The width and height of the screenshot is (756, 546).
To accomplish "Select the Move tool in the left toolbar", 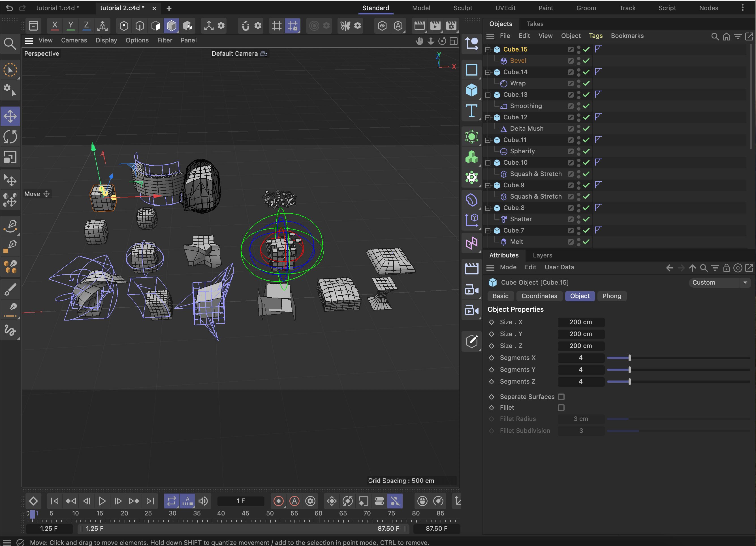I will click(x=10, y=116).
